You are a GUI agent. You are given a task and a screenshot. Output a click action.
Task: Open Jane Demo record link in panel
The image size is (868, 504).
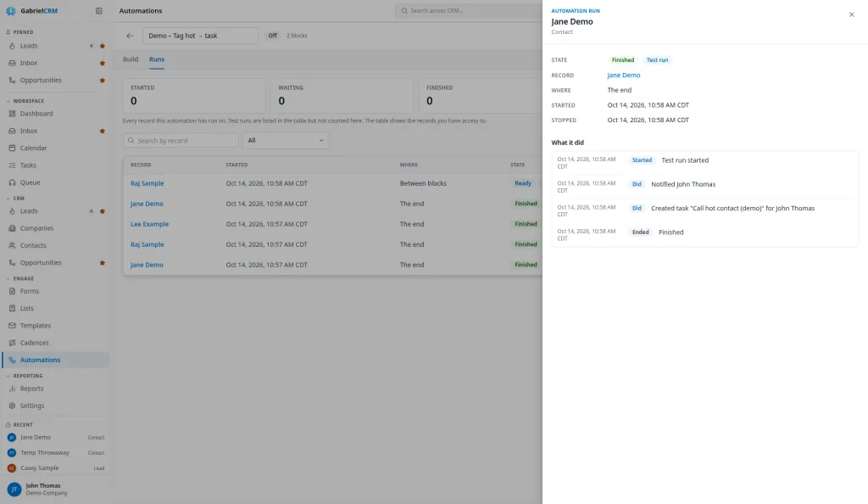[623, 76]
